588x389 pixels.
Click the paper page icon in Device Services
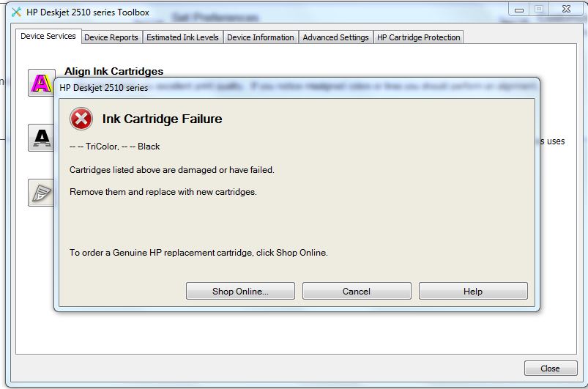[41, 193]
